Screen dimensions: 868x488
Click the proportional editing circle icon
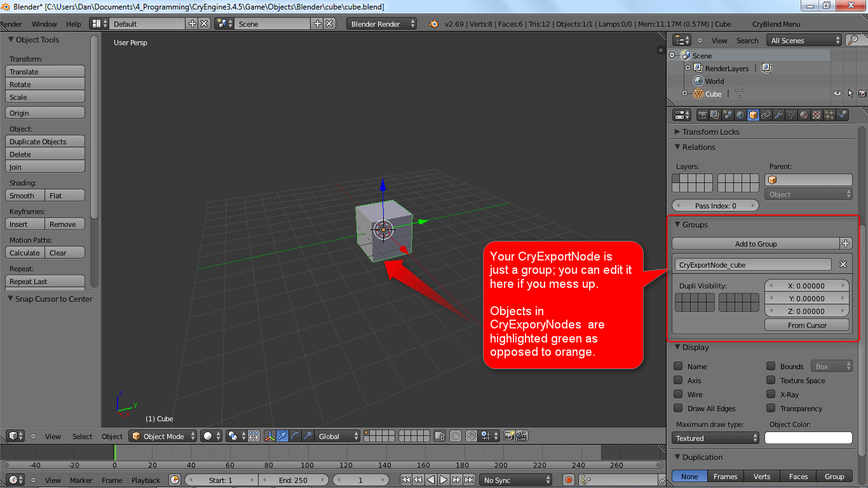click(x=456, y=436)
